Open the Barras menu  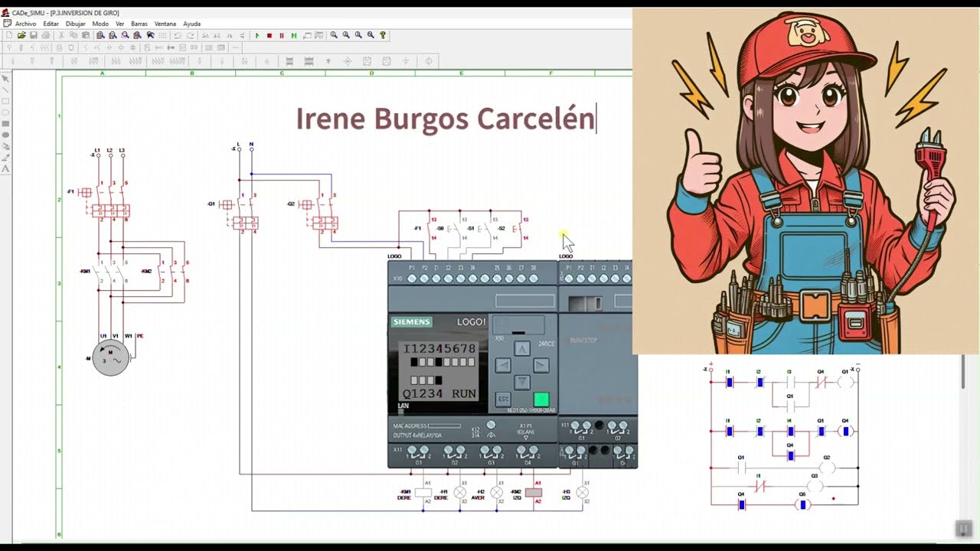[139, 24]
